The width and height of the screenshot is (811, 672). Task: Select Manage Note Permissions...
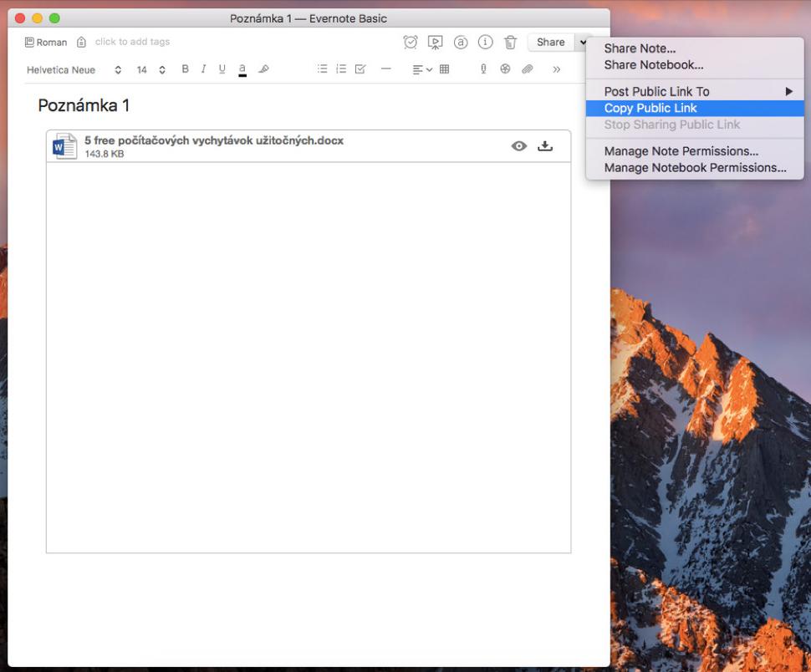(695, 151)
